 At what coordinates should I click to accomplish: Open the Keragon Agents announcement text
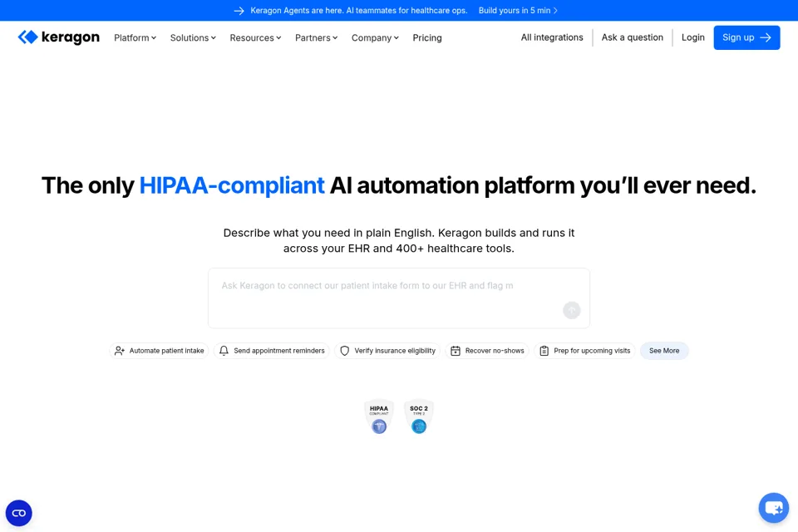[x=359, y=10]
